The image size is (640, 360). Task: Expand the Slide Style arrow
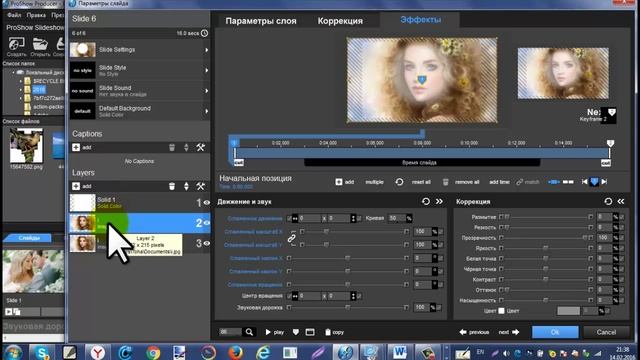pos(207,70)
